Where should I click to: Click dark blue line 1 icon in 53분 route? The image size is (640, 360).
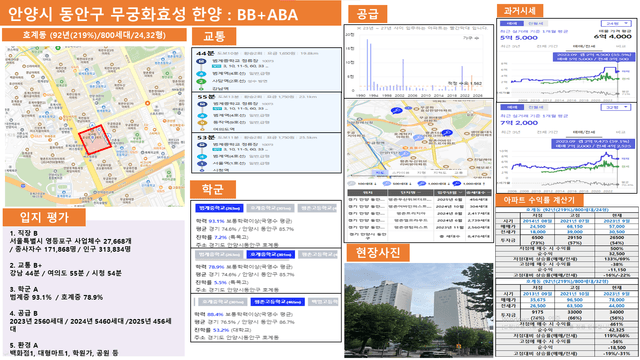[x=202, y=164]
